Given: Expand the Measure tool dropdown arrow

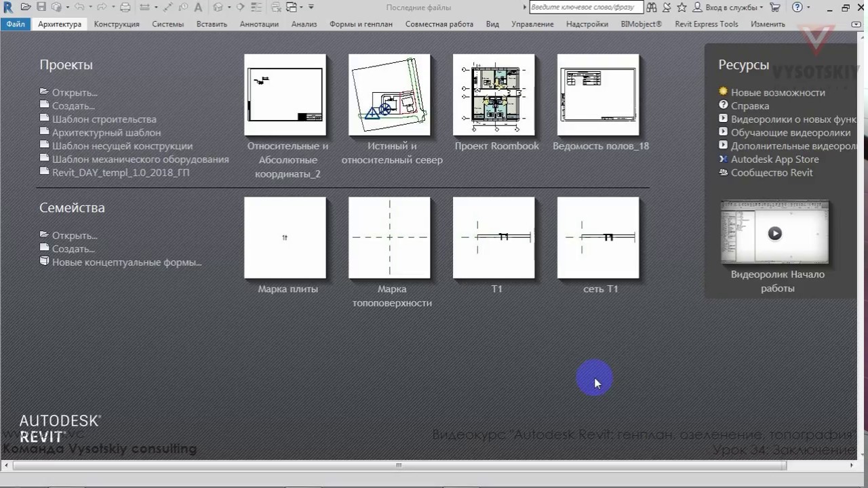Looking at the screenshot, I should [x=156, y=7].
